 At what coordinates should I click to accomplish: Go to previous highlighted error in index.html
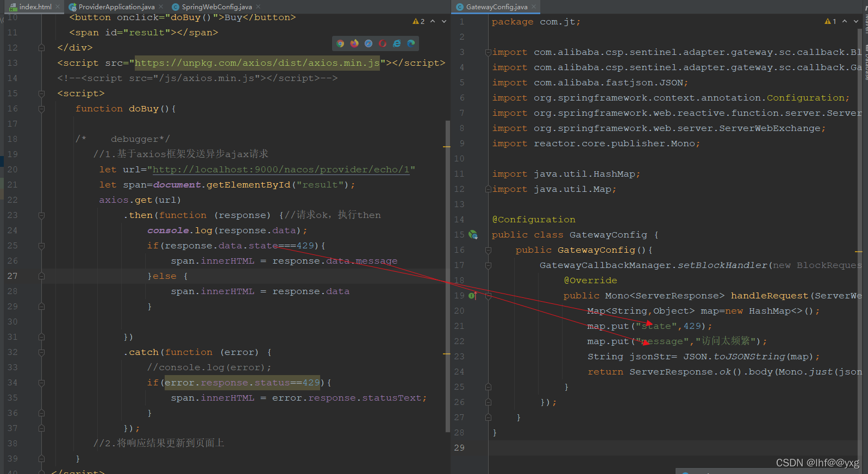(x=433, y=21)
